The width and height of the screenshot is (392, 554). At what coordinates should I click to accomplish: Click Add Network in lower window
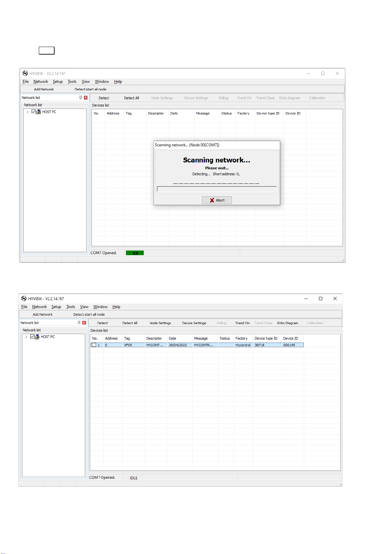42,315
